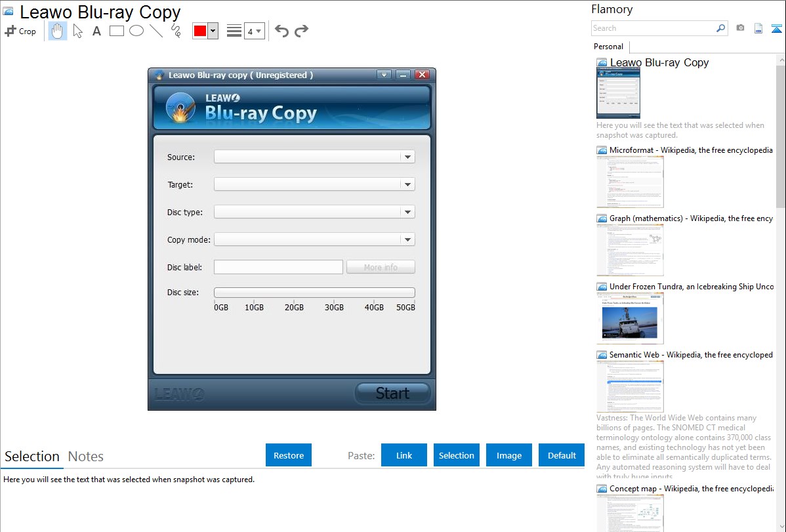Open the annotation color dropdown arrow
Screen dimensions: 786x532
pyautogui.click(x=213, y=31)
